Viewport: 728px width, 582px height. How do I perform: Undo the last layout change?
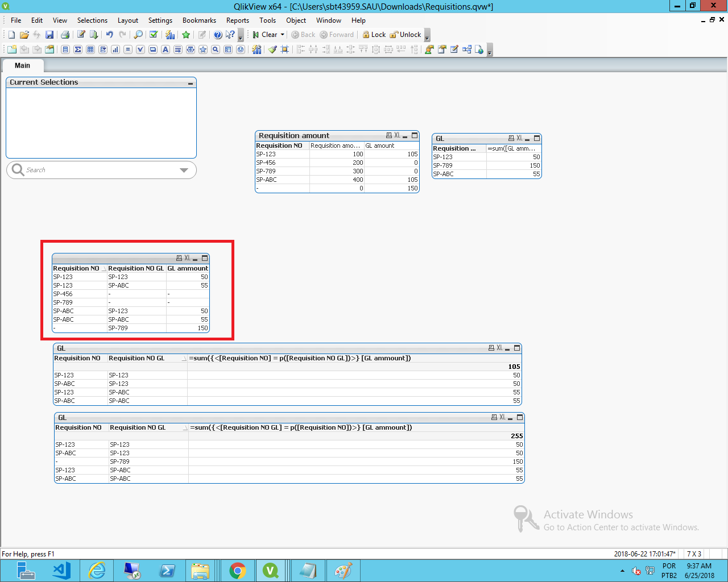coord(110,35)
